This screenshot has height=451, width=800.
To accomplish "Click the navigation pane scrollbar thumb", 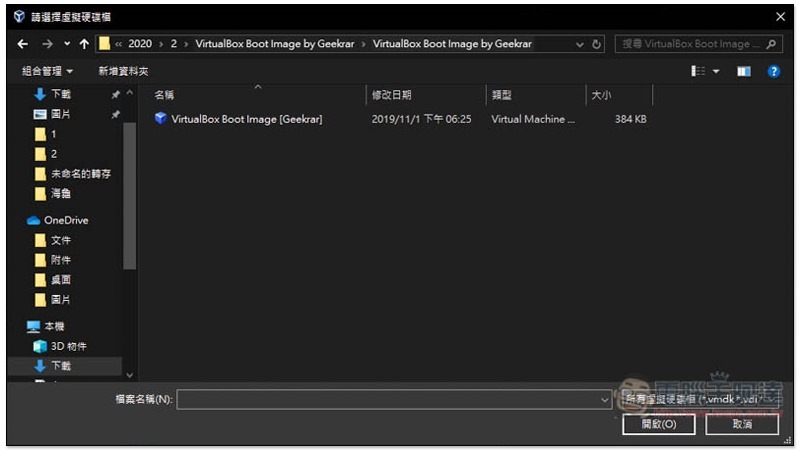I will 130,195.
